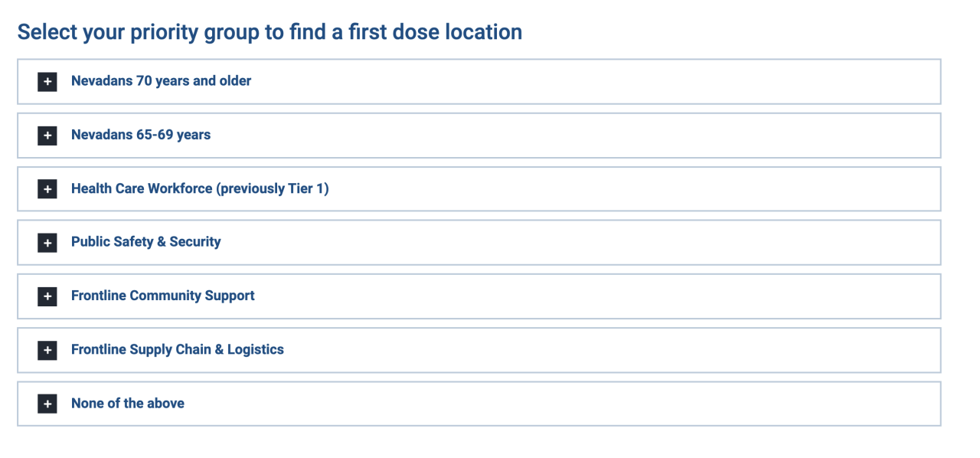
Task: Click blank space in Nevadans 65-69 years row
Action: pos(574,136)
